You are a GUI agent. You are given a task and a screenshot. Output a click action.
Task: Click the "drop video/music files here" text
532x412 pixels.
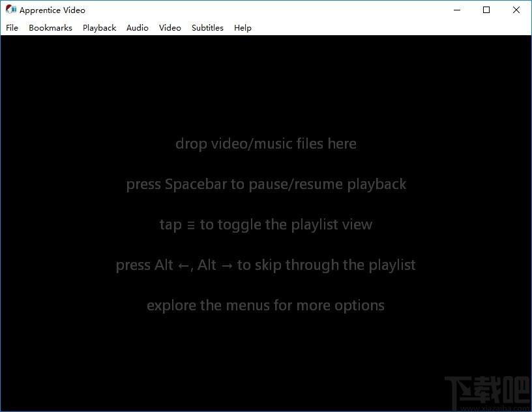(266, 144)
